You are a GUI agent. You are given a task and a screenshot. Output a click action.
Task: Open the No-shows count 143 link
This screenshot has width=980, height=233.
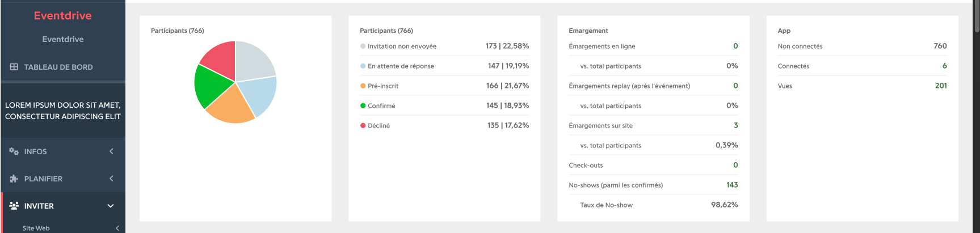(732, 185)
